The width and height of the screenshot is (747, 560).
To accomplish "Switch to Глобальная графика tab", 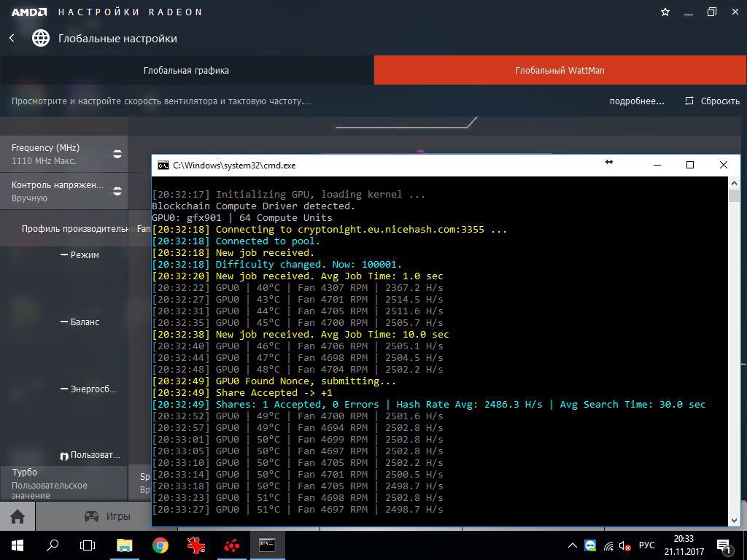I will point(186,71).
